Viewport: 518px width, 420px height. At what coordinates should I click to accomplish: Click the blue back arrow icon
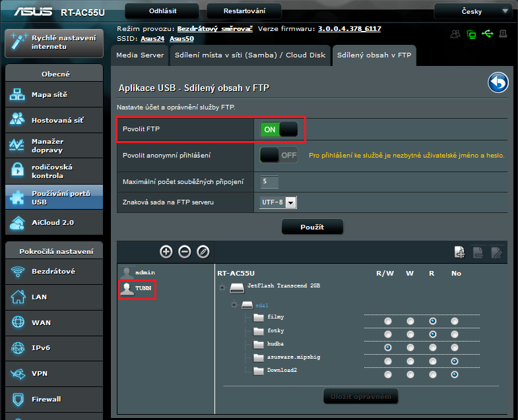pyautogui.click(x=498, y=83)
